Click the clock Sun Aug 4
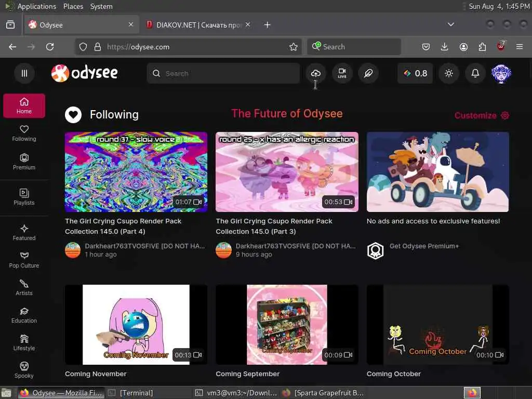 [499, 6]
